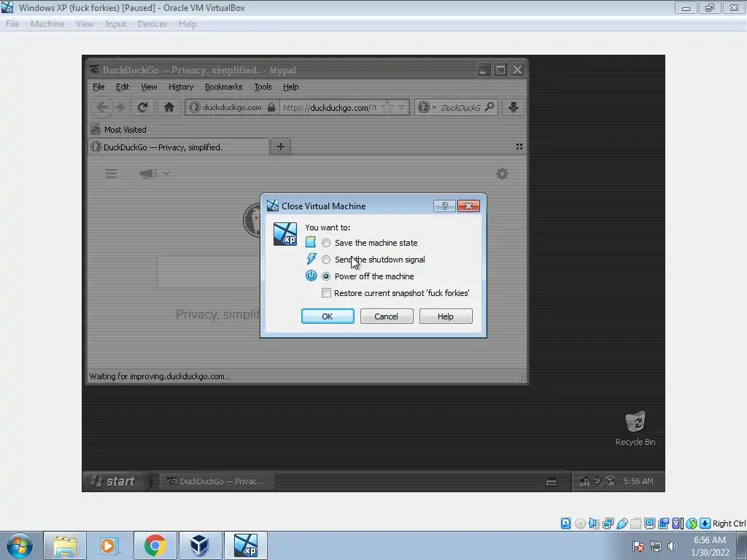The width and height of the screenshot is (747, 560).
Task: Click CPU virtualization status icon
Action: point(677,524)
